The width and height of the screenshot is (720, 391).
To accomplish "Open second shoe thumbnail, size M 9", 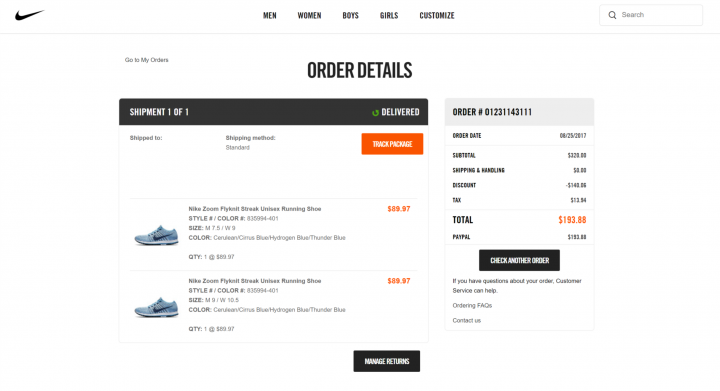I will [x=156, y=307].
